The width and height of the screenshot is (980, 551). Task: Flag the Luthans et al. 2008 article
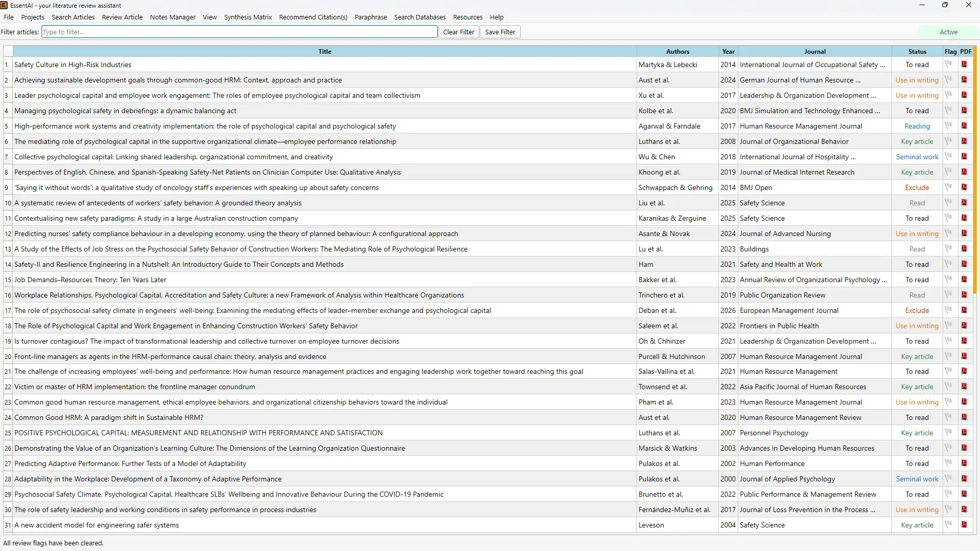click(949, 141)
